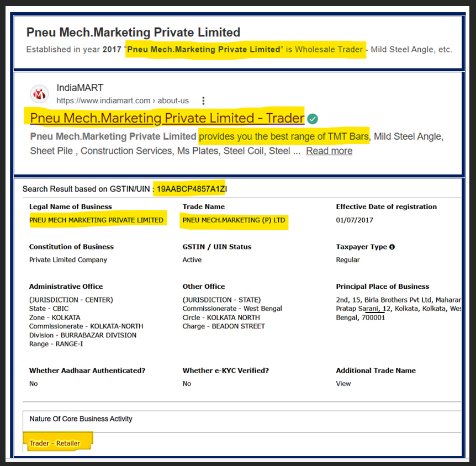Click the highlighted Legal Name of Business value

97,220
